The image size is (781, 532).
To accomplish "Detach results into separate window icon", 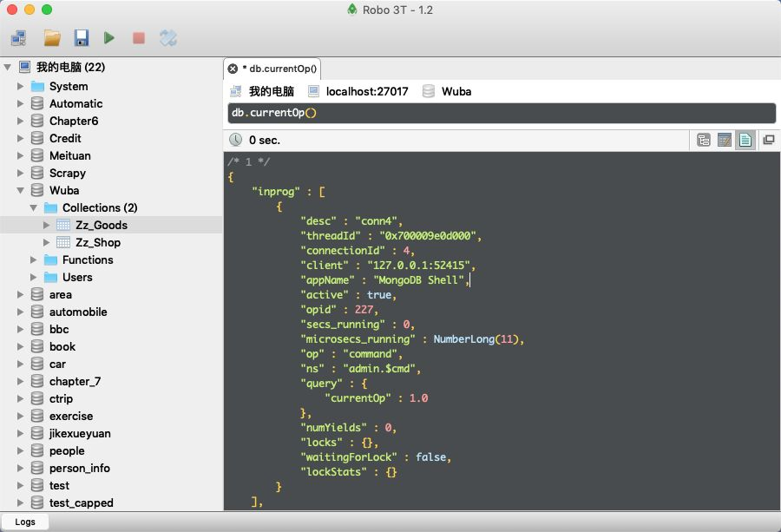I will [x=769, y=140].
